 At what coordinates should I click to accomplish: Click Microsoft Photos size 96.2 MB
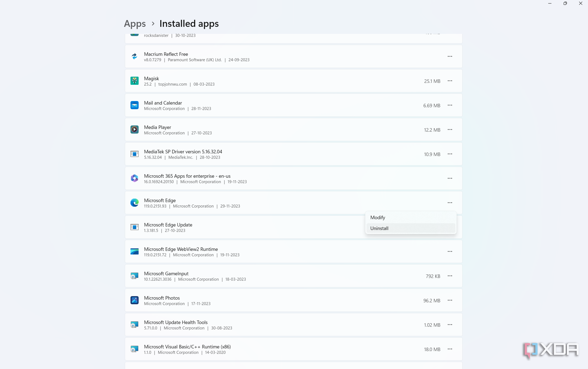432,301
